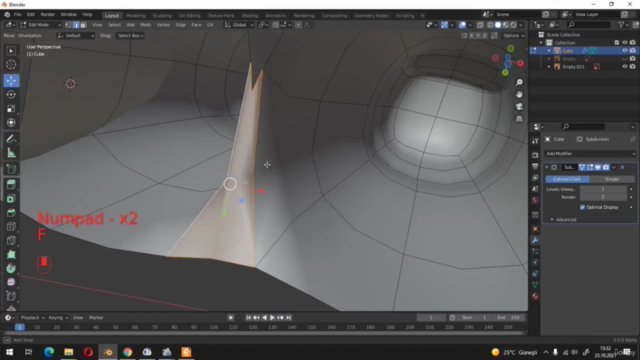Choose Simple subdivision type

(612, 179)
